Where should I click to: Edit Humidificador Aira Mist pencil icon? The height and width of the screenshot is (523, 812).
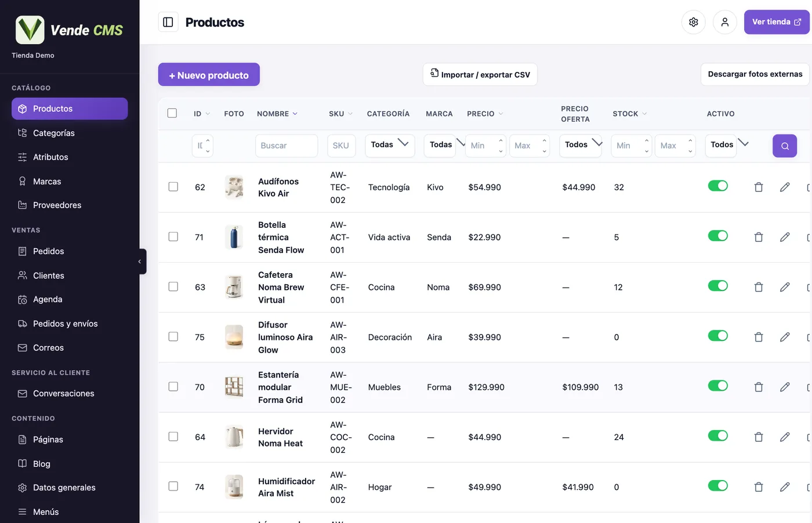[785, 487]
